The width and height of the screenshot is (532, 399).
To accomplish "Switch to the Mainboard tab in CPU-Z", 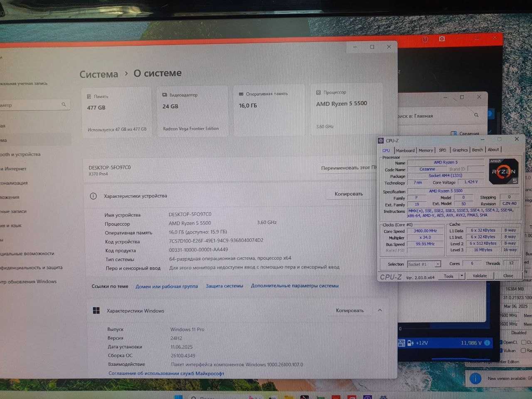I will 405,150.
